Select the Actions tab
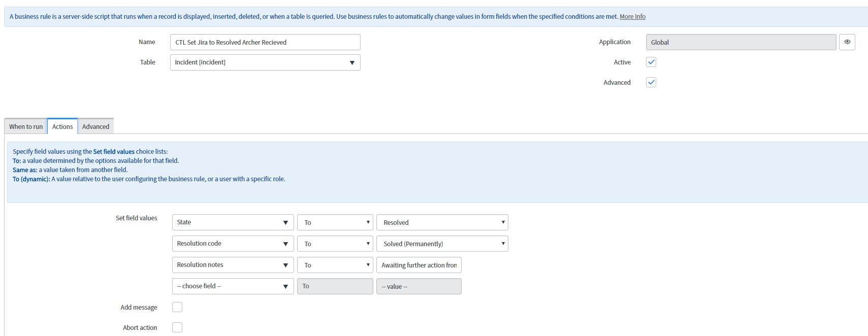Image resolution: width=868 pixels, height=336 pixels. 62,126
